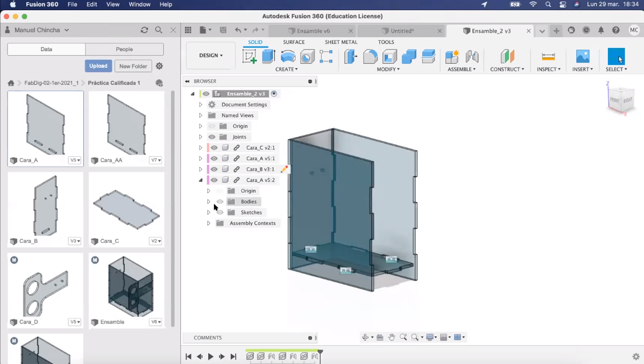
Task: Search the data panel
Action: [159, 30]
